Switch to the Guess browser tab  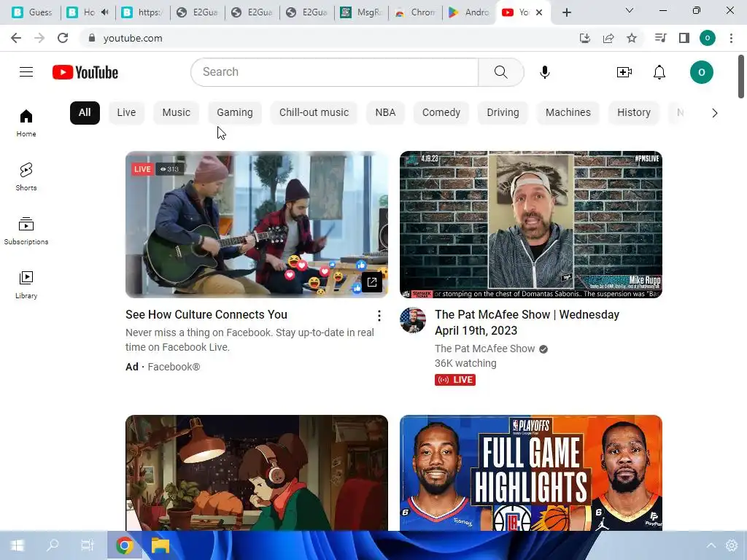tap(32, 12)
